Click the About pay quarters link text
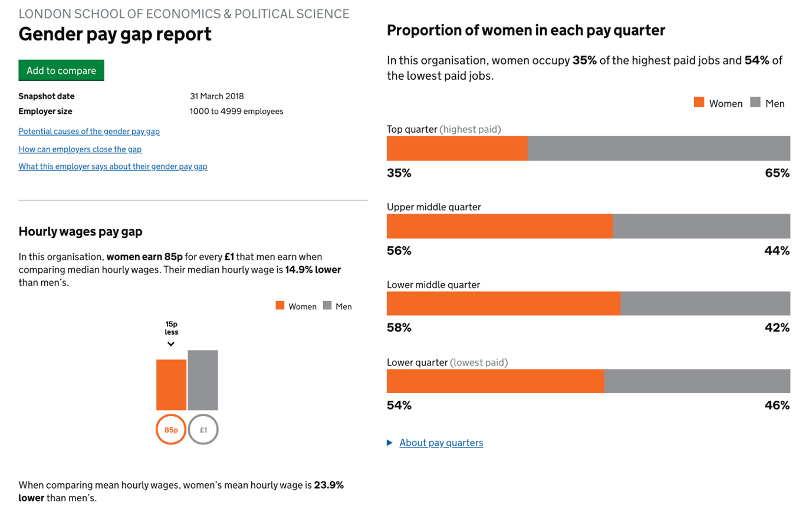 point(441,443)
